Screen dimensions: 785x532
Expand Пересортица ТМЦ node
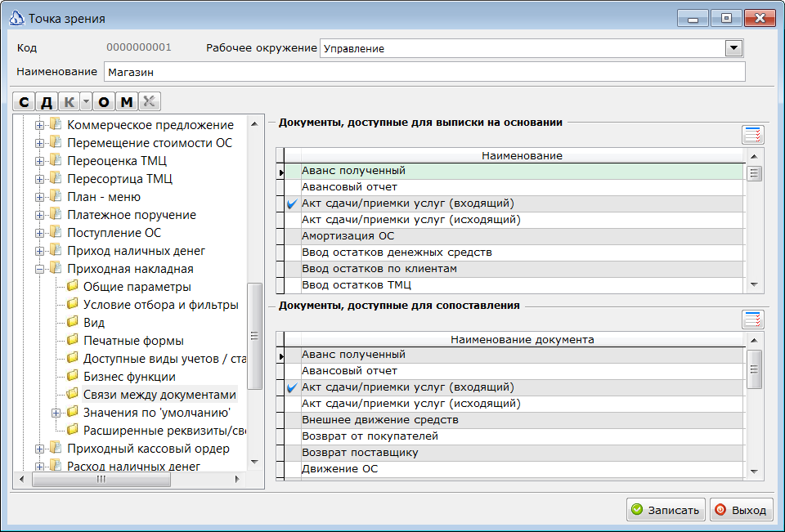39,179
